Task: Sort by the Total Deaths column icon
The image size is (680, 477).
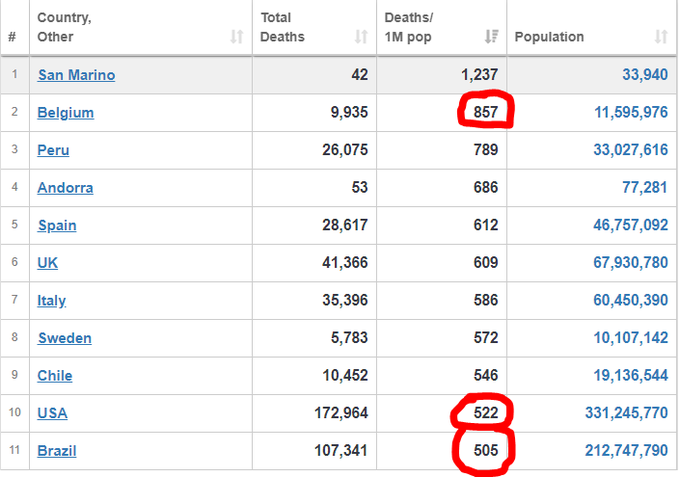Action: [361, 36]
